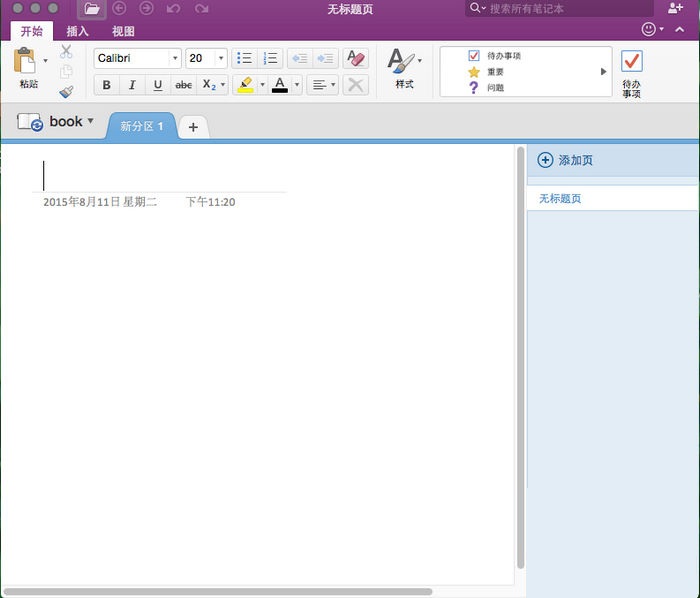Click the Copy icon
Image resolution: width=700 pixels, height=598 pixels.
(66, 71)
